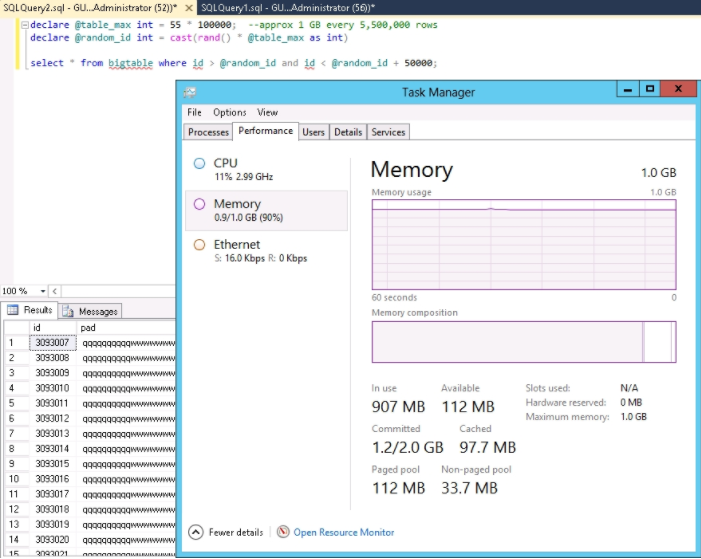Image resolution: width=701 pixels, height=559 pixels.
Task: Switch to the Processes tab
Action: click(x=209, y=132)
